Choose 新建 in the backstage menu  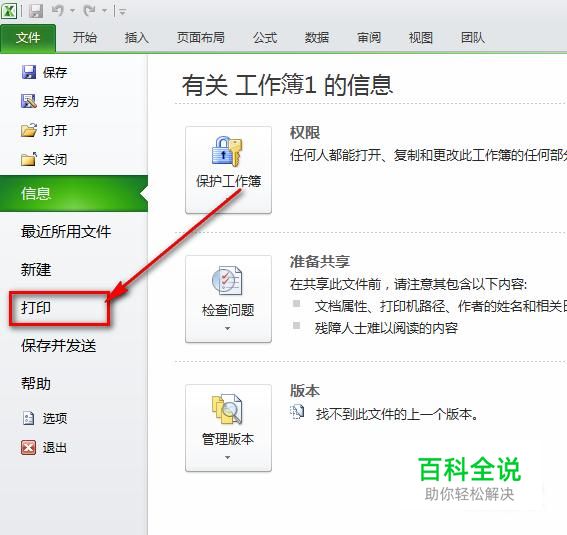pyautogui.click(x=36, y=270)
